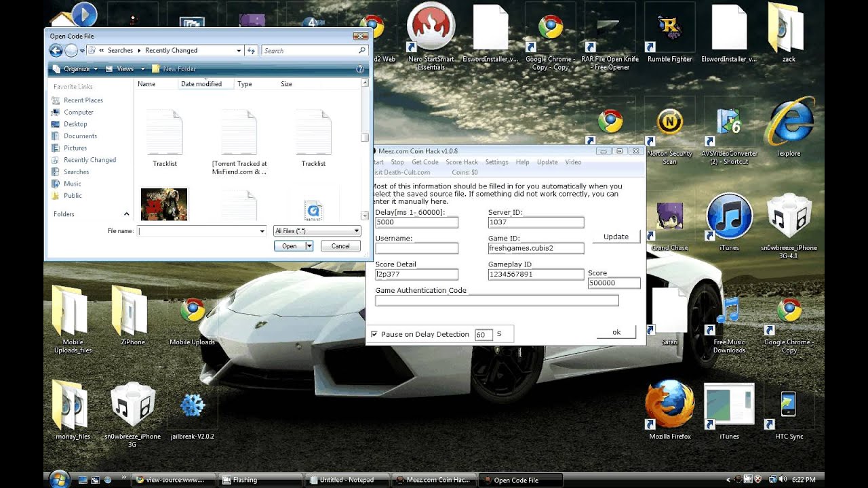This screenshot has width=868, height=488.
Task: Toggle the Pause on Delay Detection checkbox
Action: pyautogui.click(x=374, y=334)
